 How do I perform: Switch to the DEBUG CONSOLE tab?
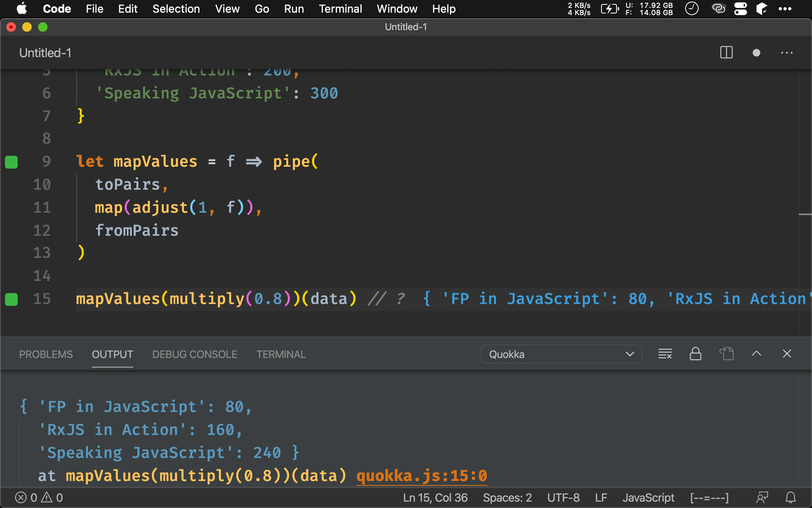(x=195, y=354)
